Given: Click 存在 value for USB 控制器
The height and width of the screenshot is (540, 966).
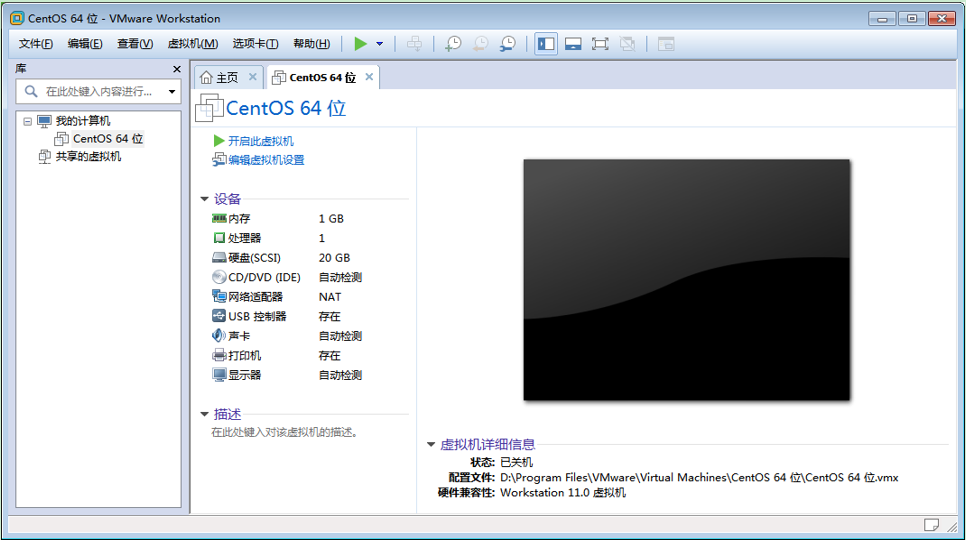Looking at the screenshot, I should tap(330, 316).
